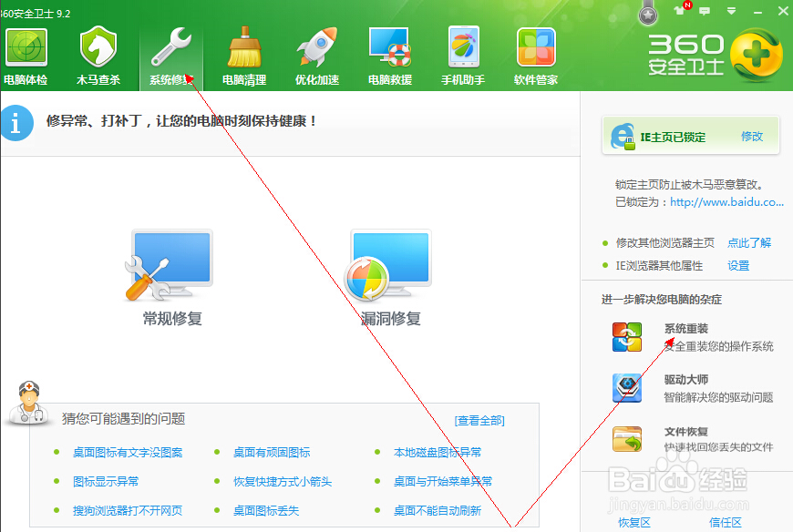Open 桌面与开始菜单异常 link
This screenshot has width=793, height=532.
(x=442, y=481)
